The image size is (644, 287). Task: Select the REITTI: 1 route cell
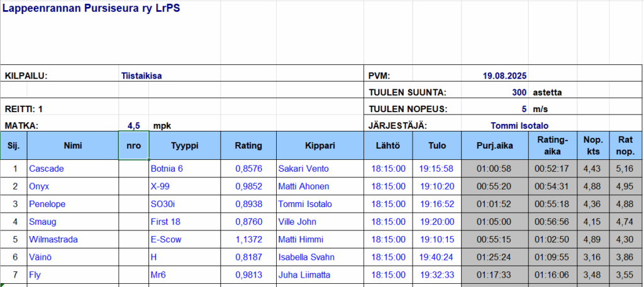pos(24,109)
